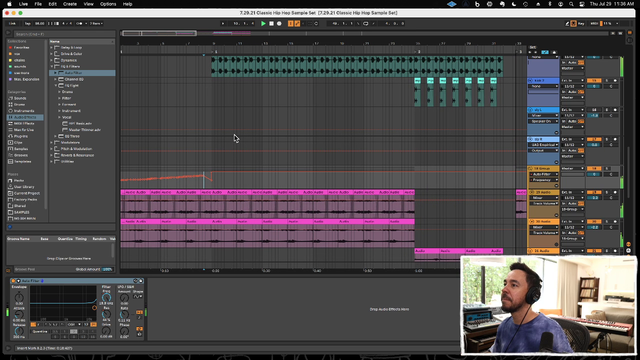
Task: Open macOS Spotlight search icon
Action: pyautogui.click(x=571, y=4)
